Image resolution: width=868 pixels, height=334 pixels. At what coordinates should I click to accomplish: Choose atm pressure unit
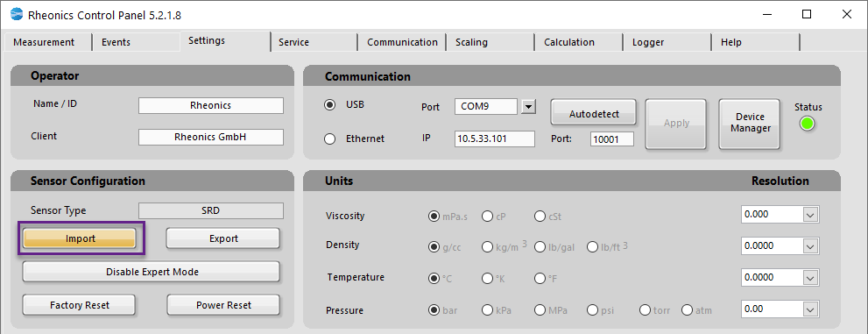[688, 310]
